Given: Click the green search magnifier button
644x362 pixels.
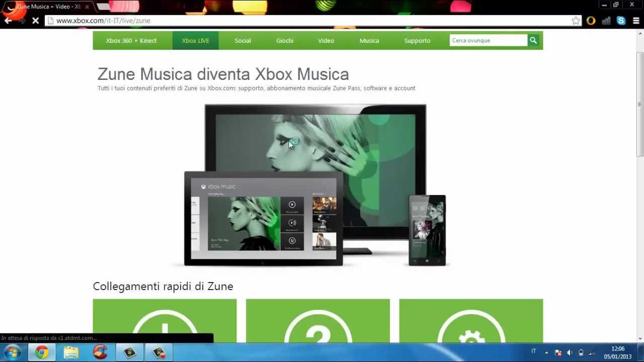Looking at the screenshot, I should pos(533,41).
